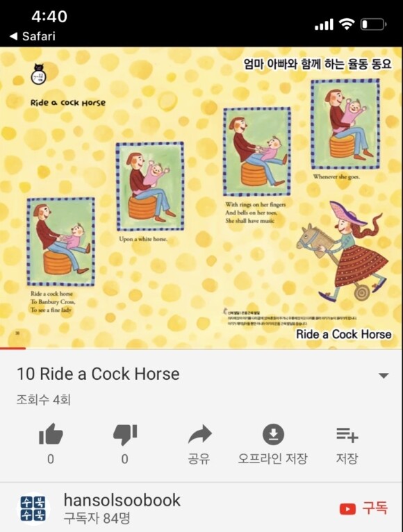403x532 pixels.
Task: Tap the video player illustration area
Action: pyautogui.click(x=201, y=197)
